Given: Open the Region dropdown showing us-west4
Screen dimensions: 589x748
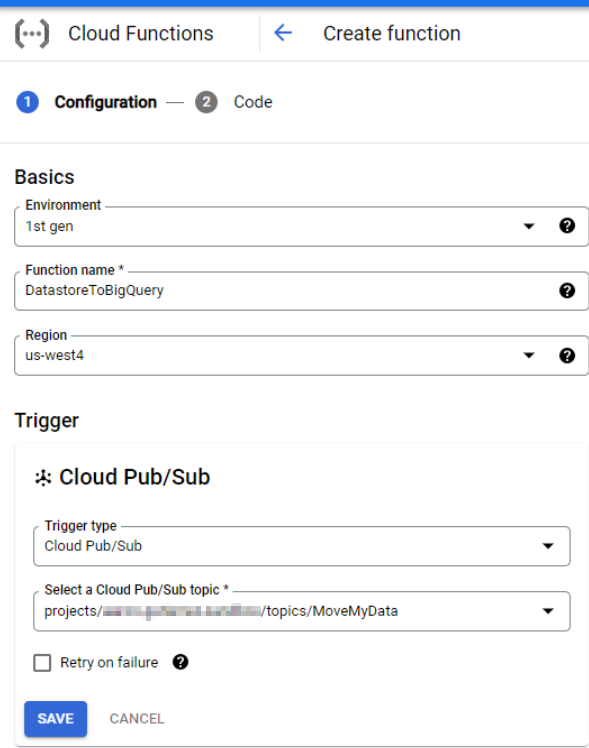Looking at the screenshot, I should coord(301,355).
